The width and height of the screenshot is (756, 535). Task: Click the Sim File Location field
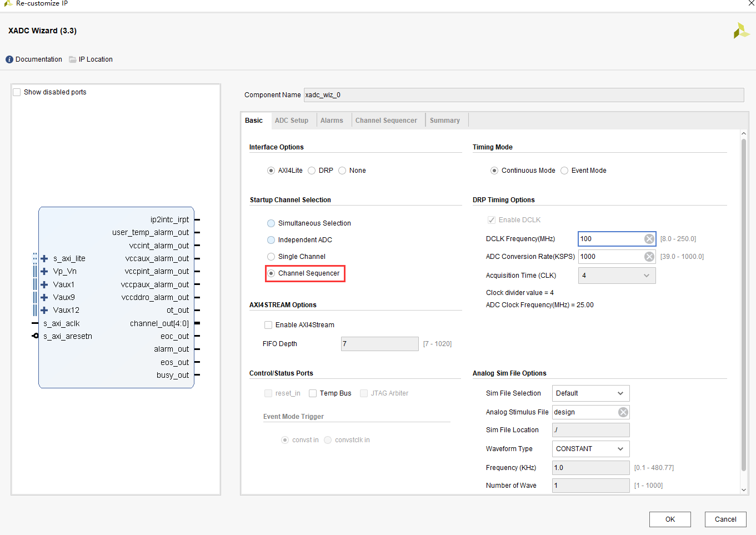click(590, 430)
